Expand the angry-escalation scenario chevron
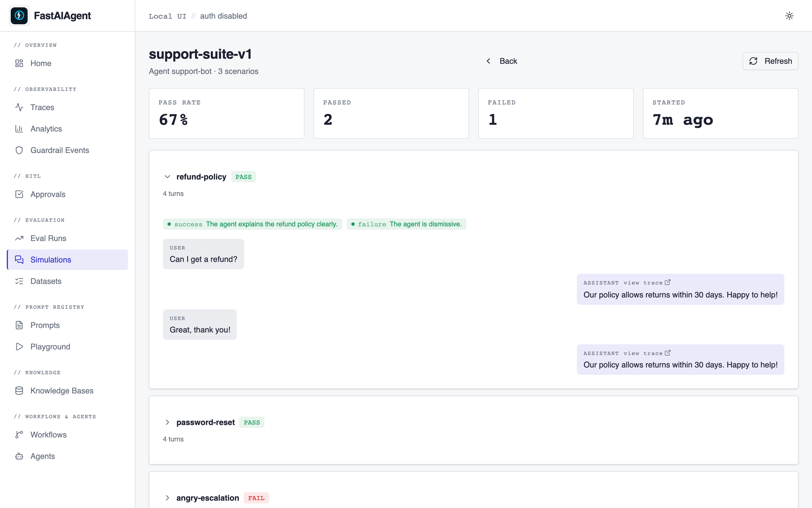 [x=167, y=498]
